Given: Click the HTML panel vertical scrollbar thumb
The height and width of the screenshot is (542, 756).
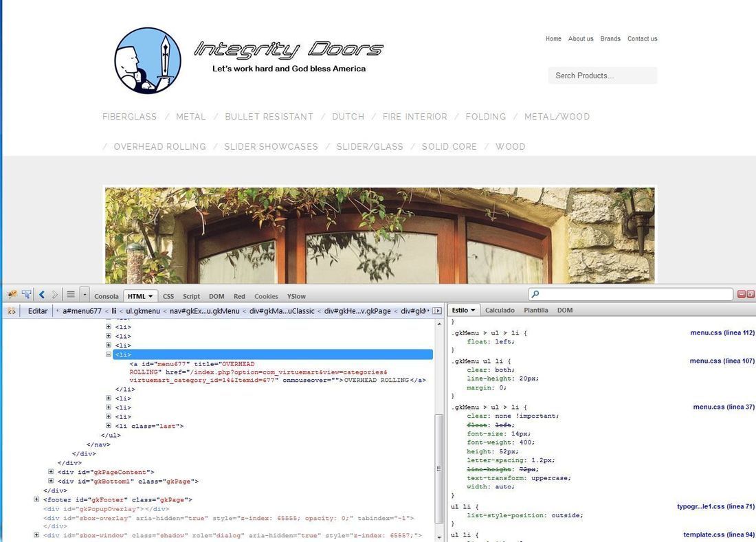Looking at the screenshot, I should pyautogui.click(x=438, y=468).
